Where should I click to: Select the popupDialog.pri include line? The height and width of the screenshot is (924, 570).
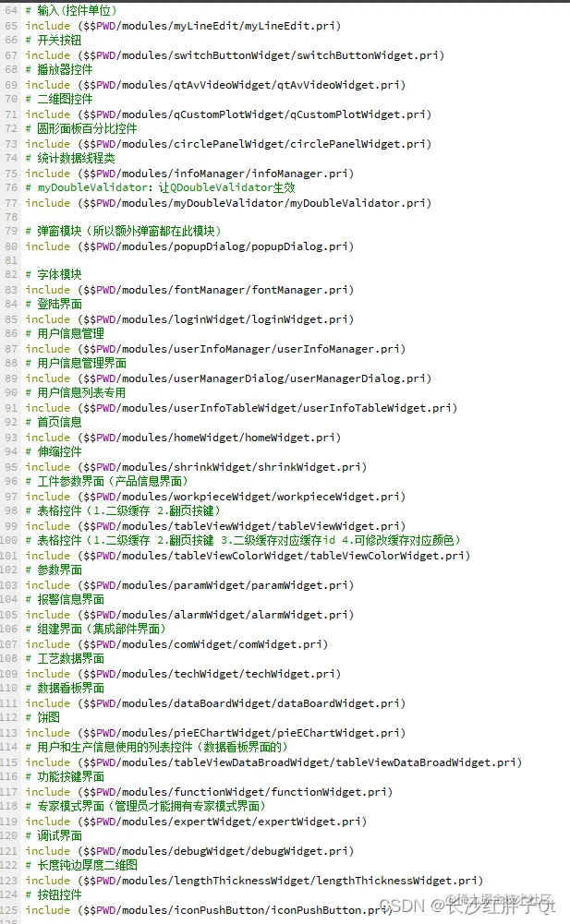(189, 246)
